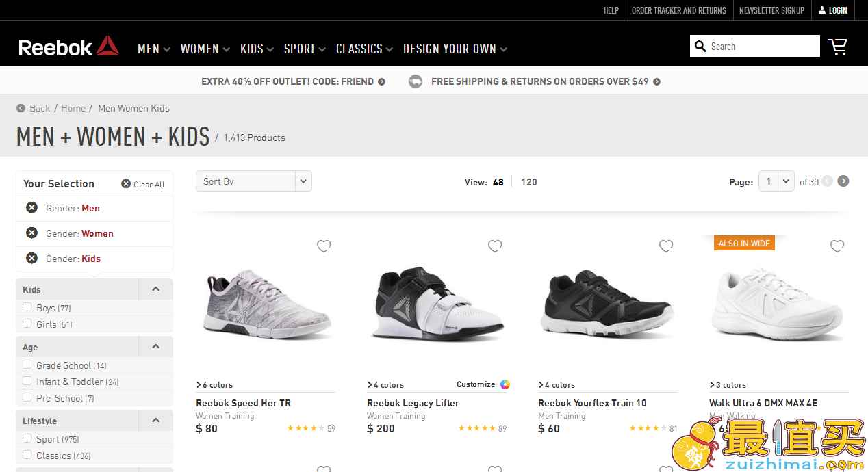The width and height of the screenshot is (868, 472).
Task: Open the page number dropdown
Action: click(x=776, y=181)
